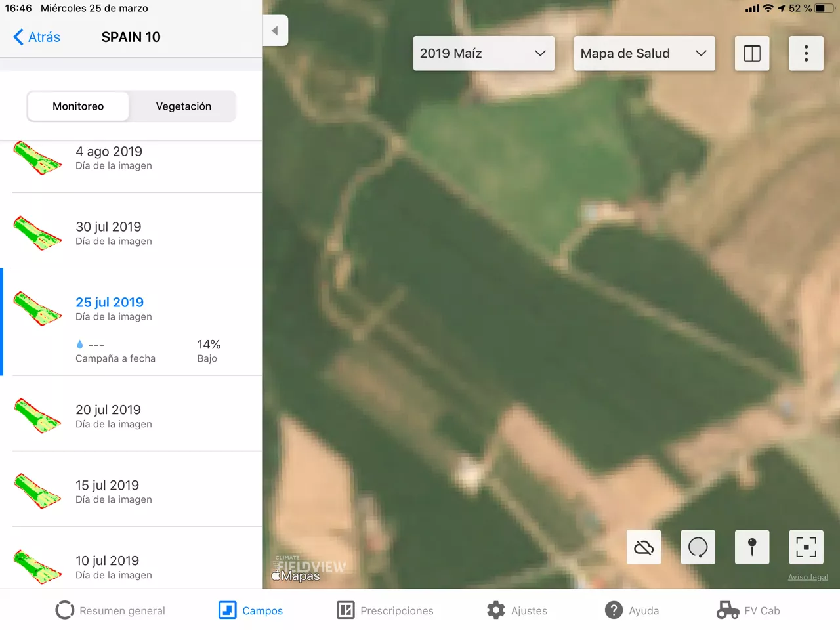Open the Mapa de Salud layer dropdown
The height and width of the screenshot is (630, 840).
click(x=644, y=53)
